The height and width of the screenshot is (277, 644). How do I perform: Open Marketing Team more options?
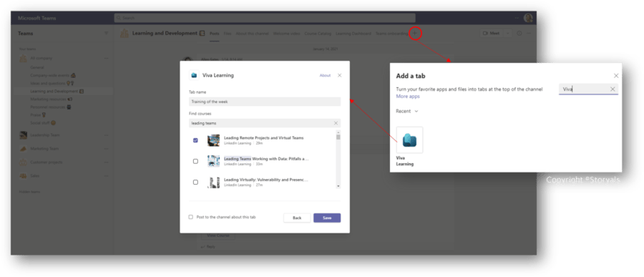pyautogui.click(x=107, y=149)
